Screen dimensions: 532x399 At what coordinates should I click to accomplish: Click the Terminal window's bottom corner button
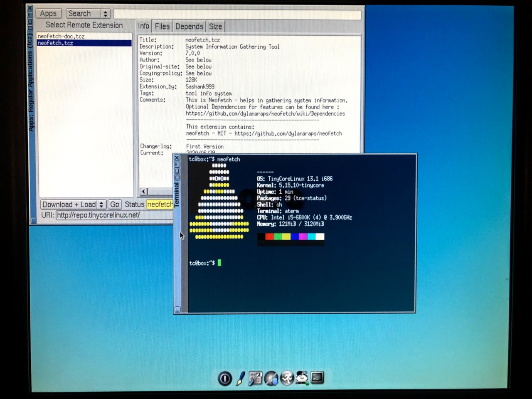[177, 310]
